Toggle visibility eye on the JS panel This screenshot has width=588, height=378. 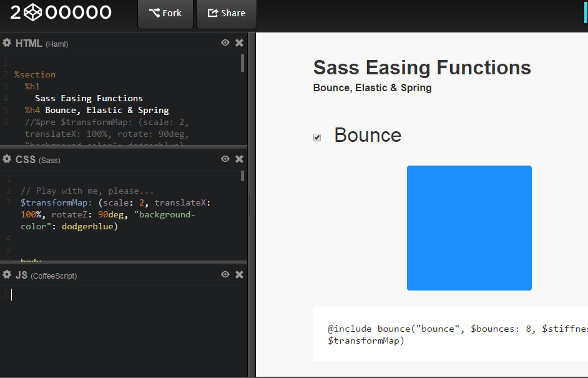(225, 274)
